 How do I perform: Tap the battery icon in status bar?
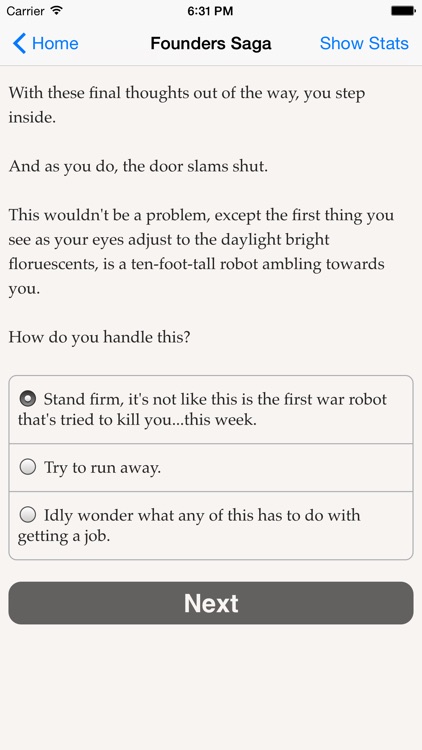point(403,11)
